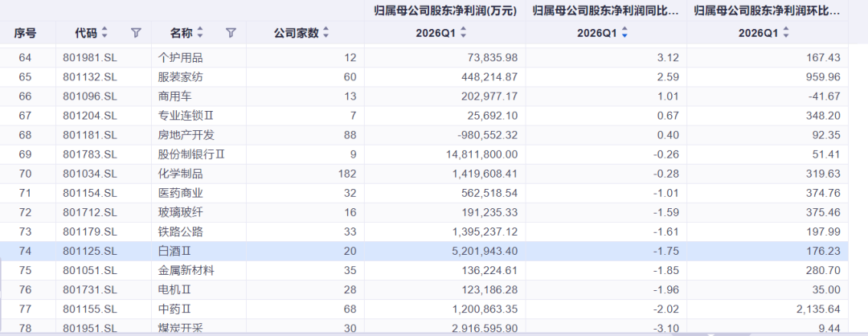Select 股份制银行II row name
The image size is (868, 336).
191,154
